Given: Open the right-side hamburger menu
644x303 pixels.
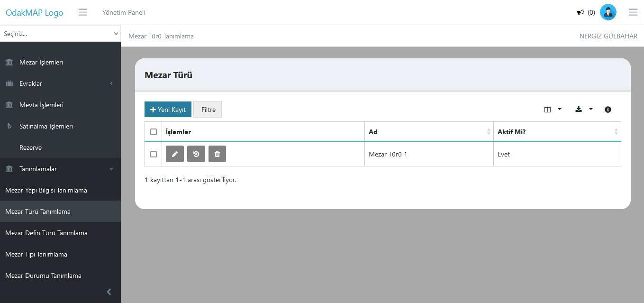Looking at the screenshot, I should click(x=633, y=12).
